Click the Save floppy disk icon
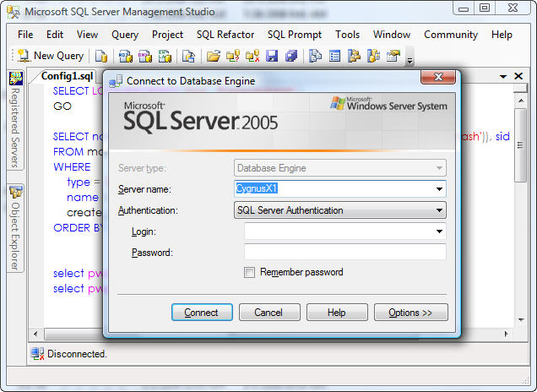 point(272,56)
